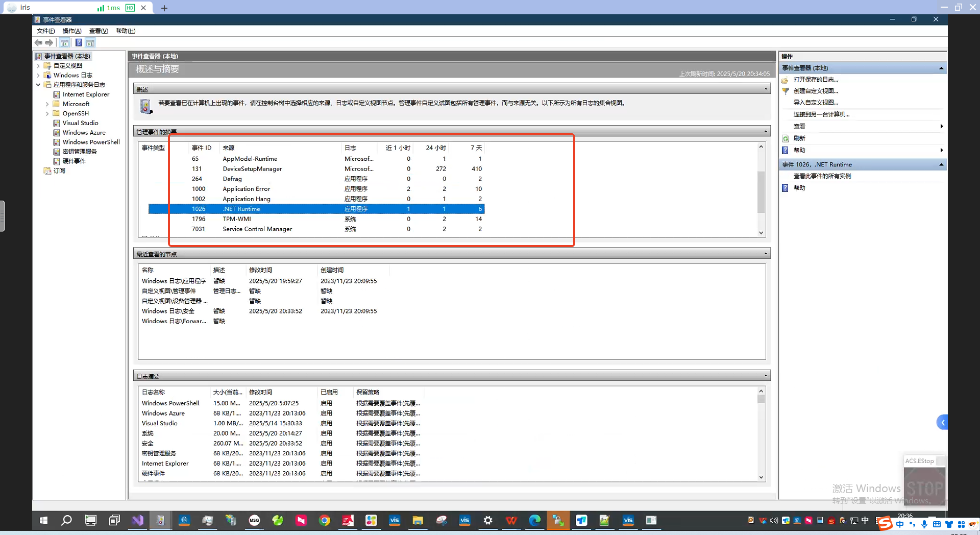Click the Visual Studio log icon in tree

click(x=57, y=123)
